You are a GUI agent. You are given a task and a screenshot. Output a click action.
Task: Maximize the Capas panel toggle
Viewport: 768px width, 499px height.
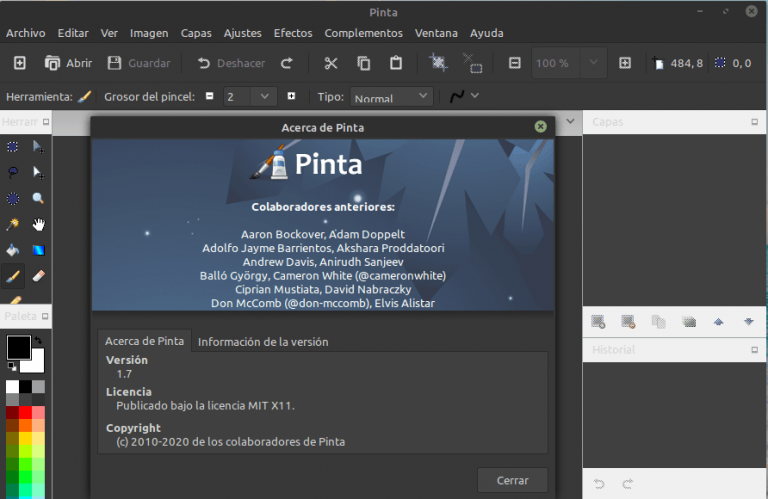(754, 122)
